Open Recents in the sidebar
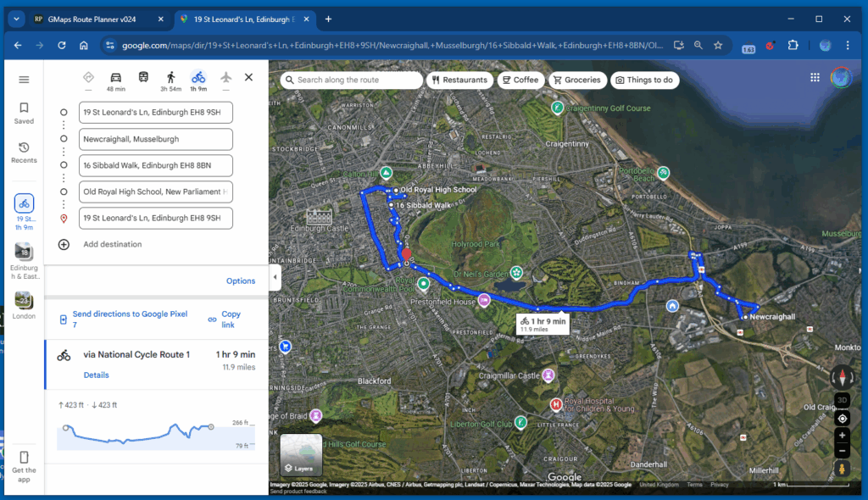 tap(24, 153)
